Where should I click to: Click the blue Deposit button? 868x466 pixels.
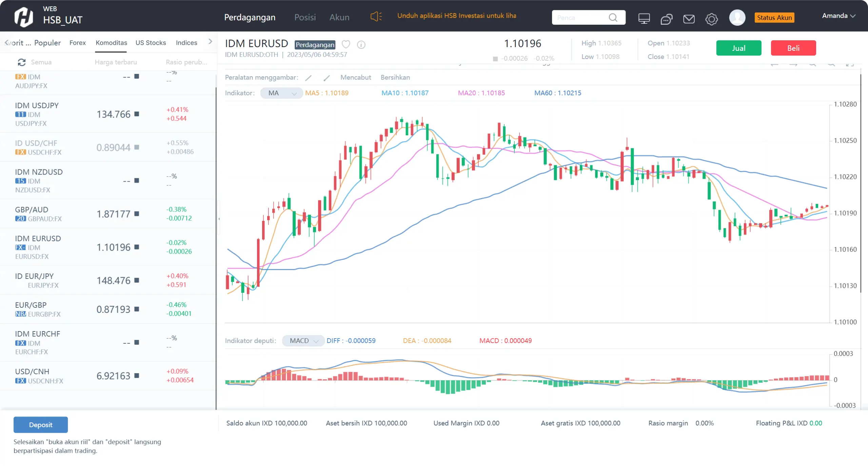click(x=41, y=425)
